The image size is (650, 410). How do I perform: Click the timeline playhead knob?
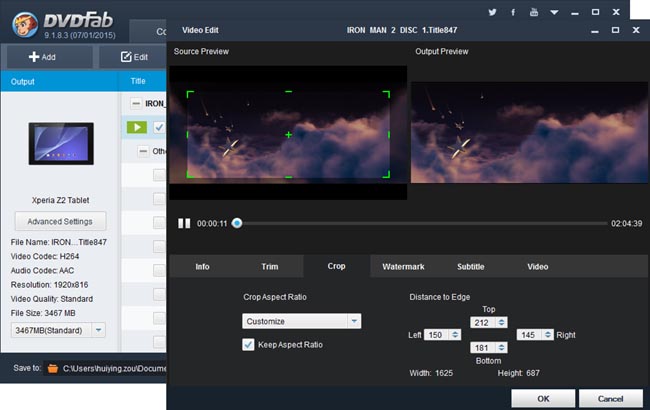tap(237, 223)
